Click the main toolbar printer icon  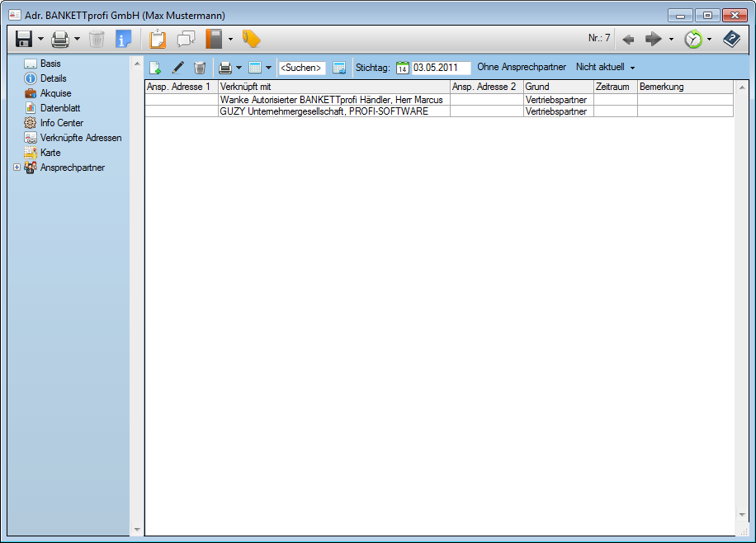tap(60, 39)
